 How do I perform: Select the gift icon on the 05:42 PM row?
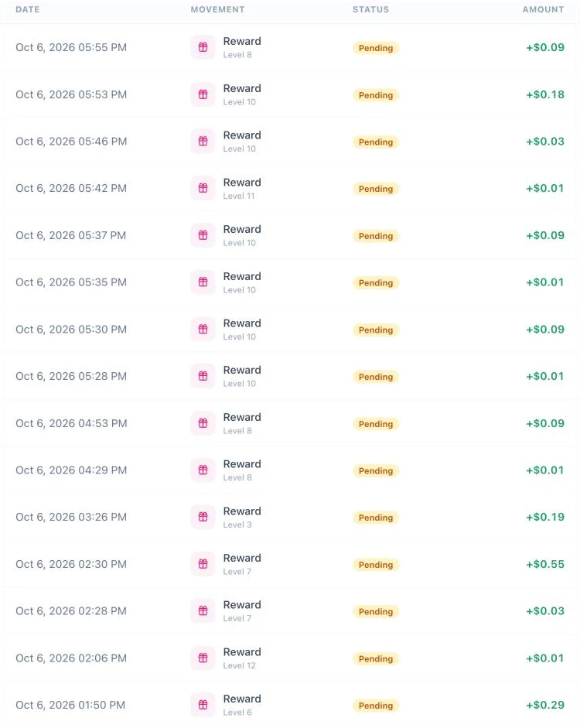click(x=203, y=188)
